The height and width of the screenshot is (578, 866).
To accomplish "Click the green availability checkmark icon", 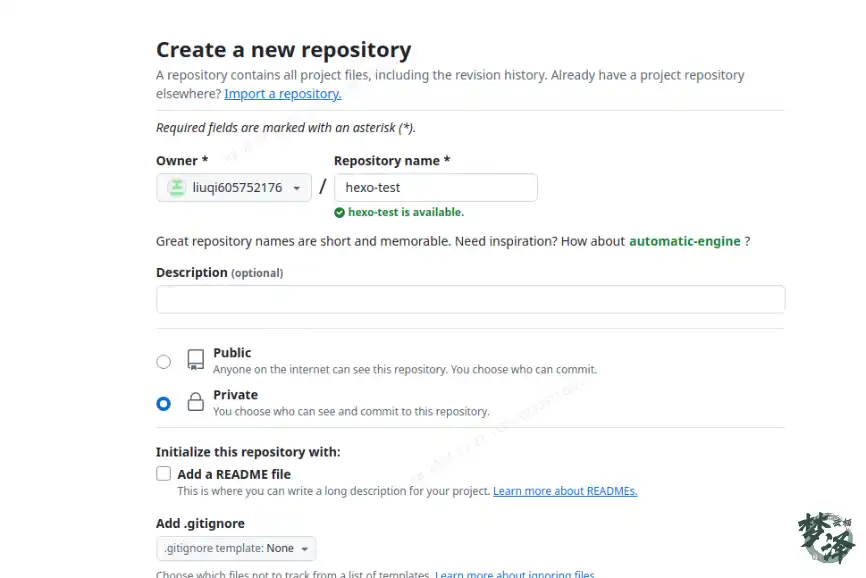I will point(340,213).
